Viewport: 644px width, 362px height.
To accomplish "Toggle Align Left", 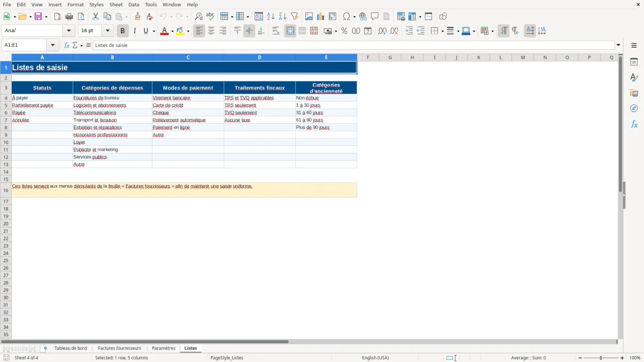I will point(199,31).
